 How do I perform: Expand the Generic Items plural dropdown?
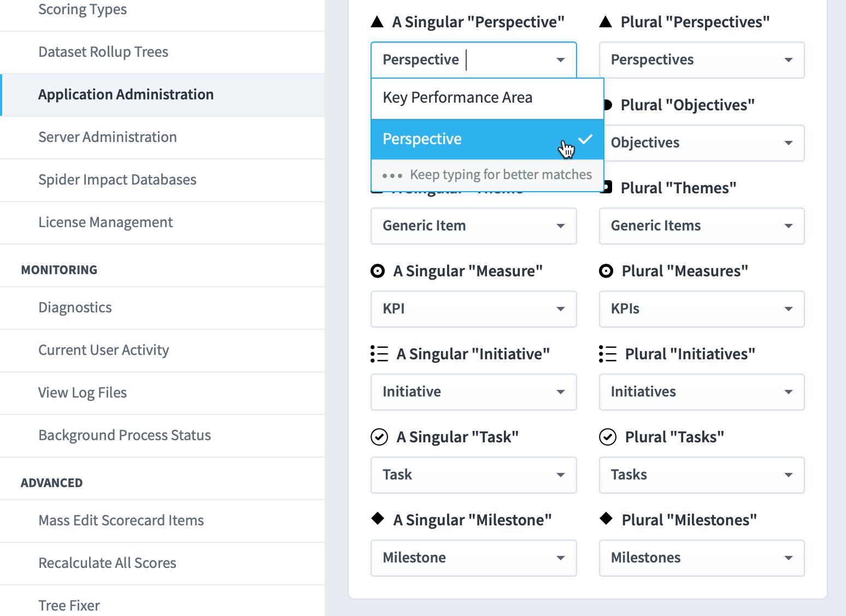tap(702, 226)
